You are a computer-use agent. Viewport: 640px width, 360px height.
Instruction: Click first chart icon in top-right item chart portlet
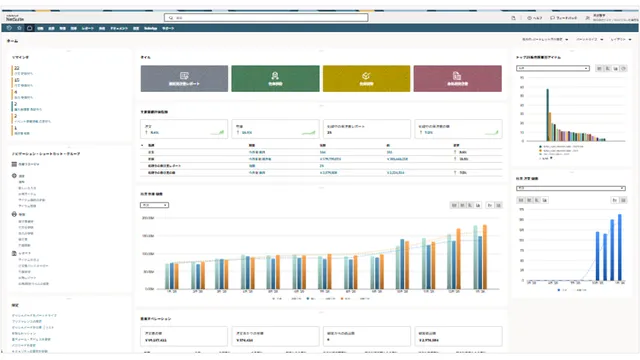599,69
